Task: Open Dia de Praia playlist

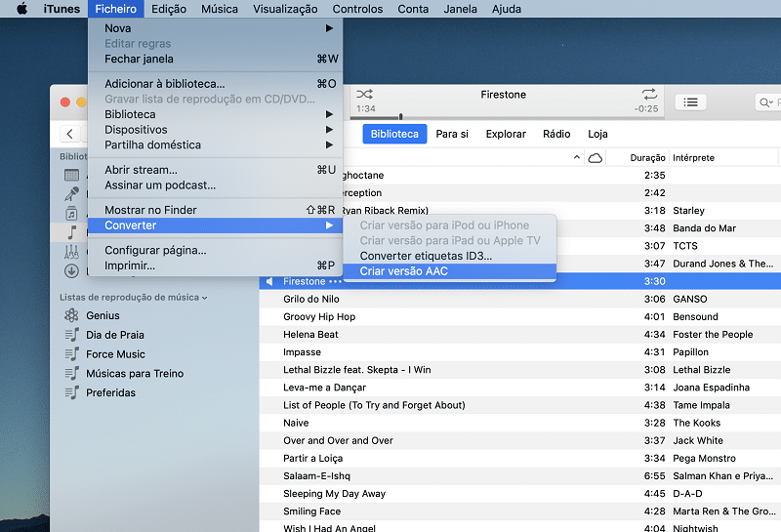Action: [115, 335]
